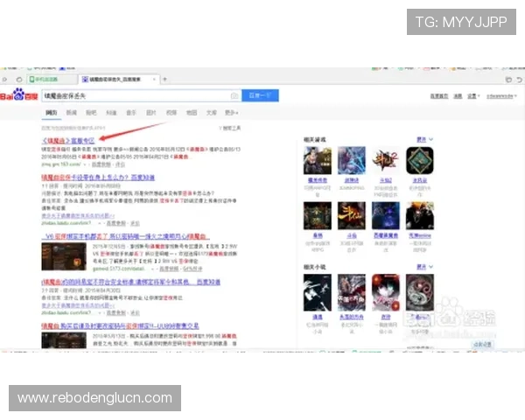
Task: Open the first game icon under 相关游戏
Action: pos(316,160)
